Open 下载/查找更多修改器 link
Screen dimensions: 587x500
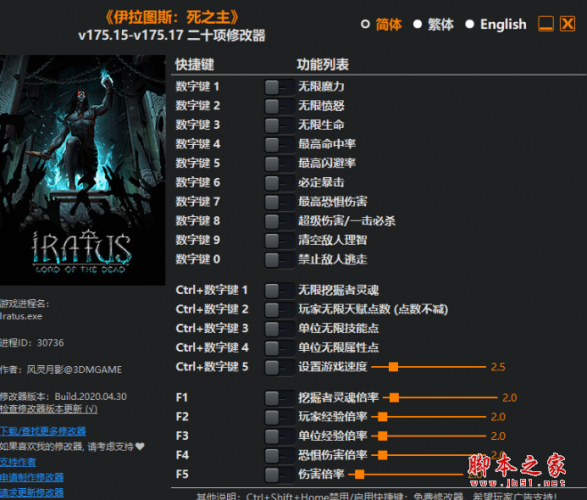pos(43,431)
